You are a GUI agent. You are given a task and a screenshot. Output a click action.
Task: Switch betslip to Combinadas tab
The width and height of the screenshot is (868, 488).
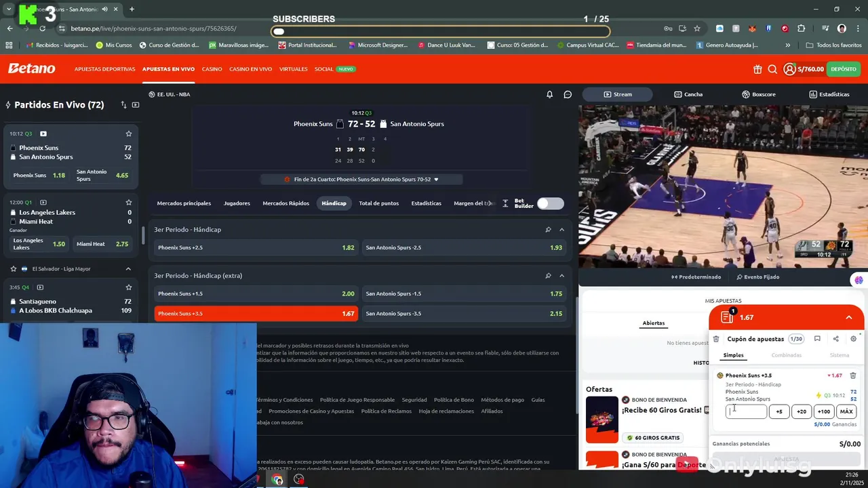point(786,355)
